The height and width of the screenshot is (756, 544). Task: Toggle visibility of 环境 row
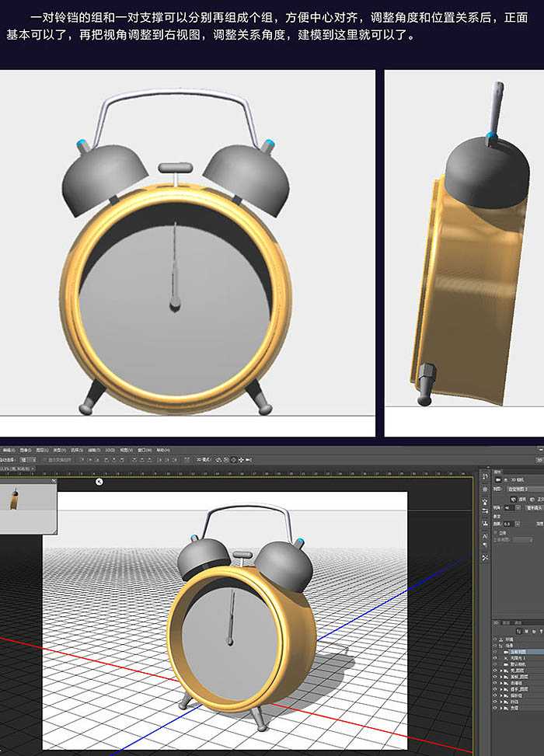click(495, 639)
